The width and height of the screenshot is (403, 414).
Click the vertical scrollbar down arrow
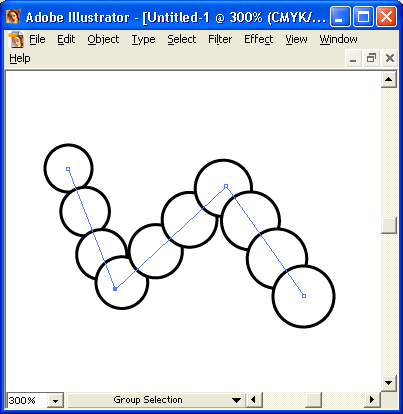(x=389, y=383)
